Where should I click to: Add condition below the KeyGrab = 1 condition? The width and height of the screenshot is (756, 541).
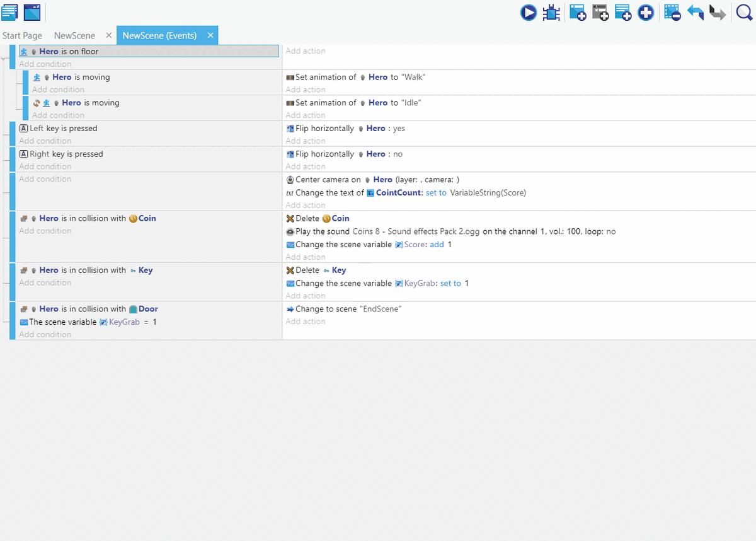tap(45, 335)
